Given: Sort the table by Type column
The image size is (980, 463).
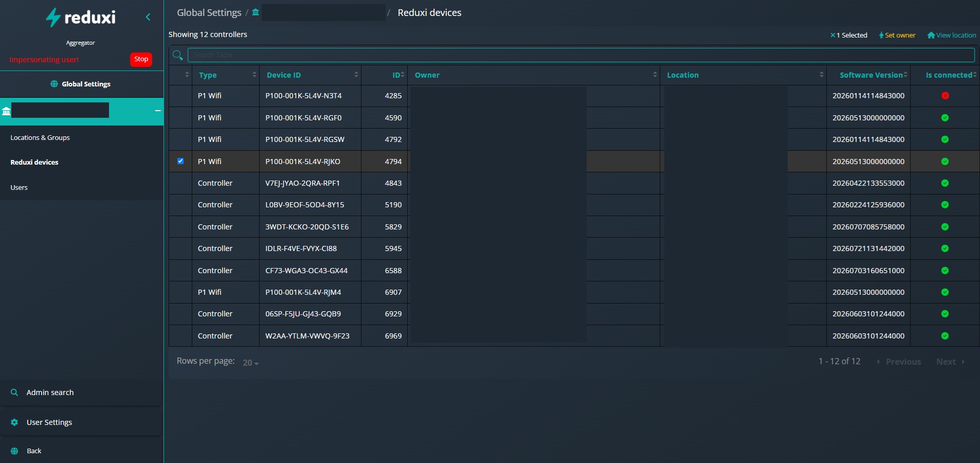Looking at the screenshot, I should [x=226, y=75].
